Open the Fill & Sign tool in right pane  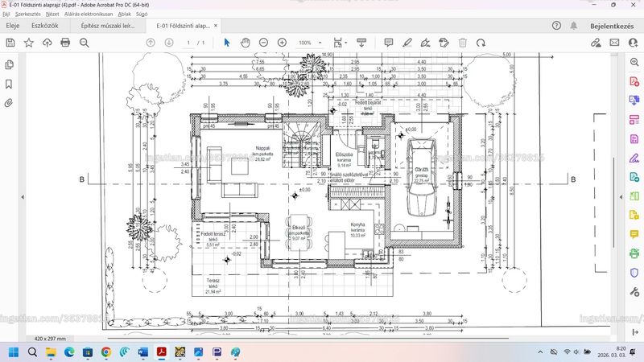pos(634,158)
